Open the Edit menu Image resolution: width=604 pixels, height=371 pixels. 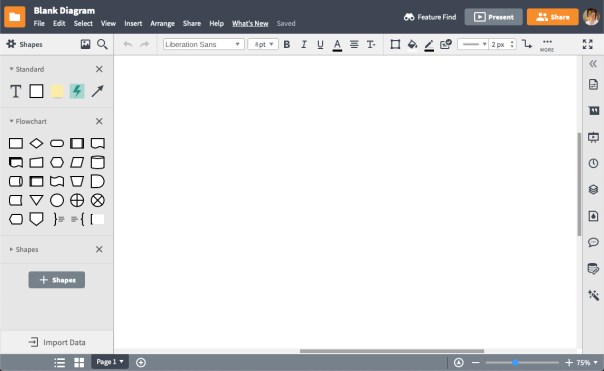coord(59,24)
